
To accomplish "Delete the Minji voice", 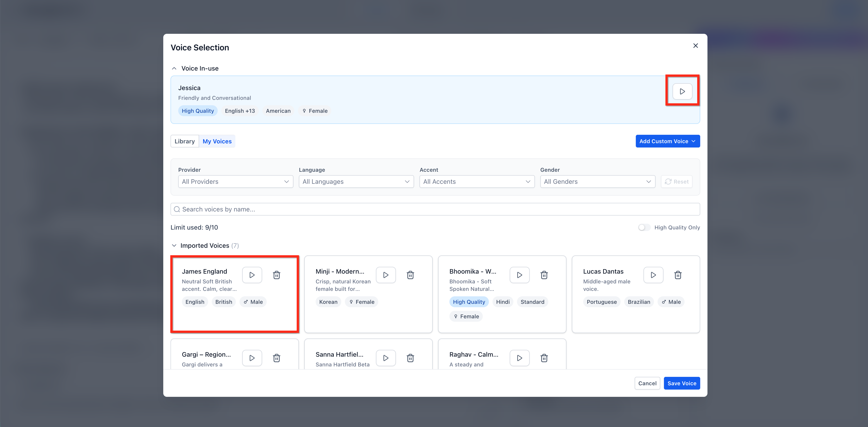I will (410, 275).
